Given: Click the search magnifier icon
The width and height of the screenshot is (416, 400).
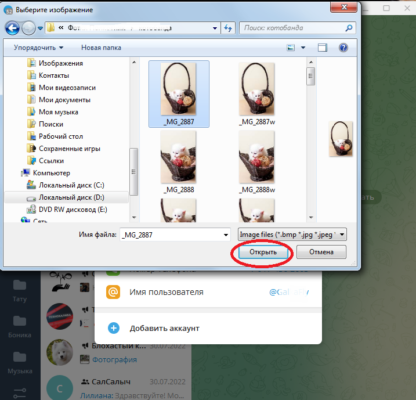Looking at the screenshot, I should (x=349, y=28).
